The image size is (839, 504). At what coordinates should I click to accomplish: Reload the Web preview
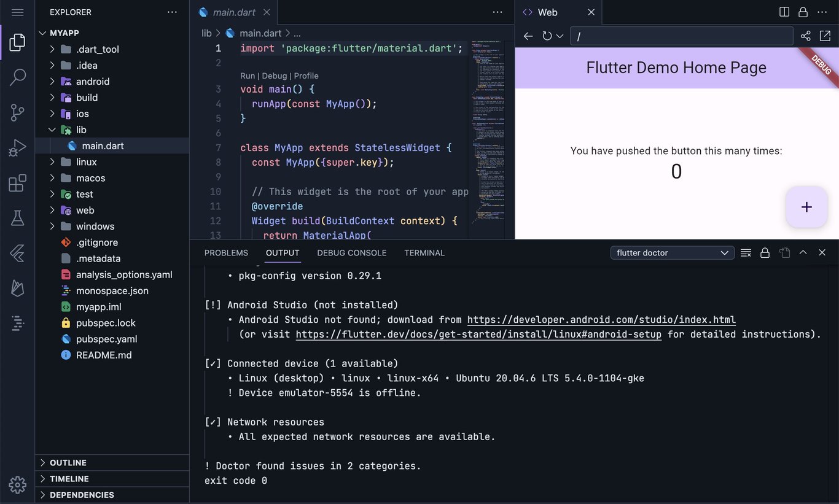pos(547,36)
